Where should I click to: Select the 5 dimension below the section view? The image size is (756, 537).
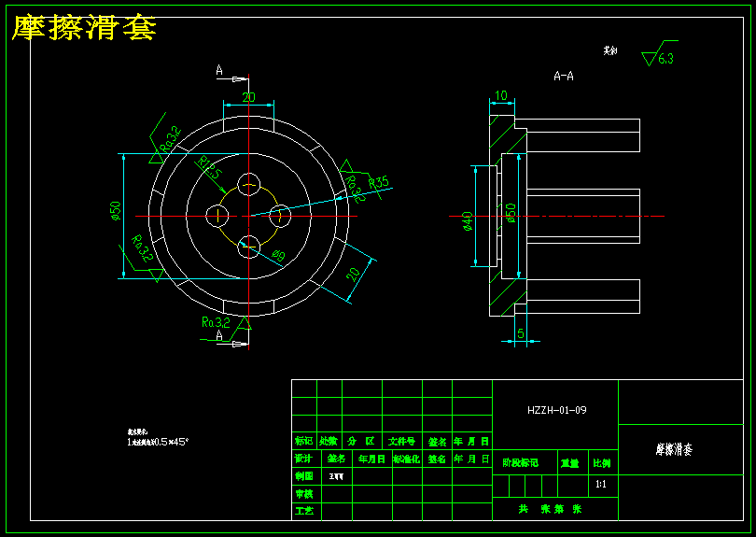point(521,333)
